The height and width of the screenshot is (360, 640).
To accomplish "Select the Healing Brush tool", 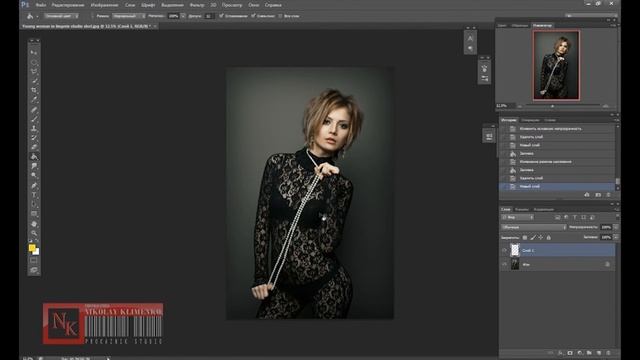I will 34,110.
